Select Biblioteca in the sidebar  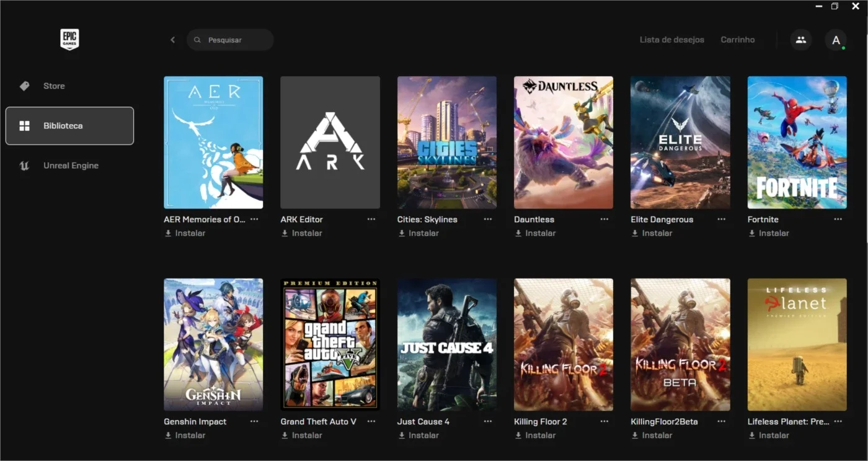[x=69, y=126]
